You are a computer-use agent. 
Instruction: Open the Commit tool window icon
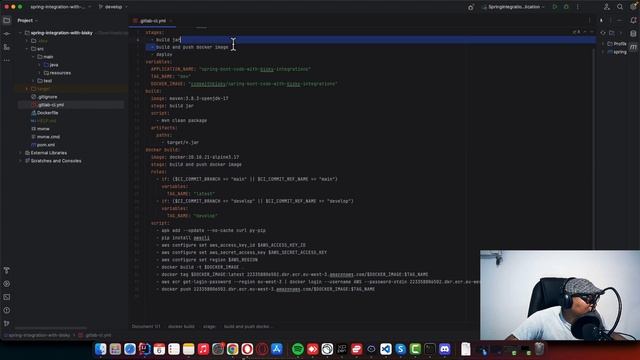coord(7,33)
